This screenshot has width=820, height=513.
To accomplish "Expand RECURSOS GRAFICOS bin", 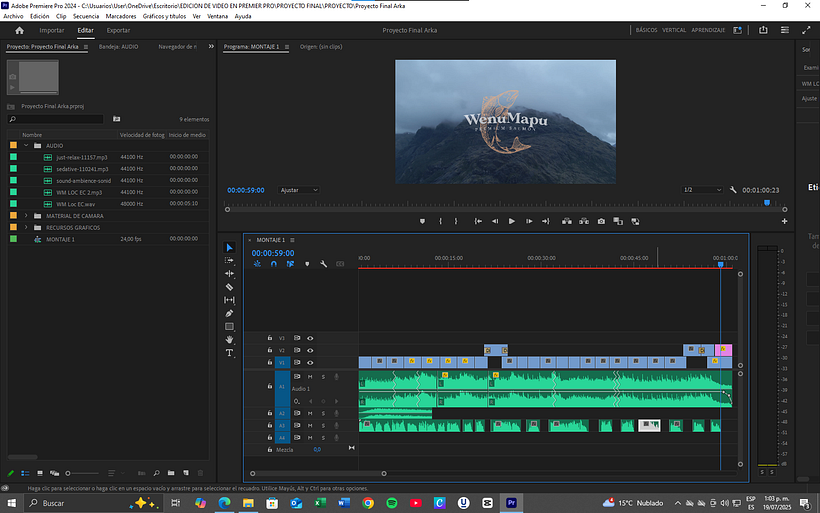I will click(26, 227).
